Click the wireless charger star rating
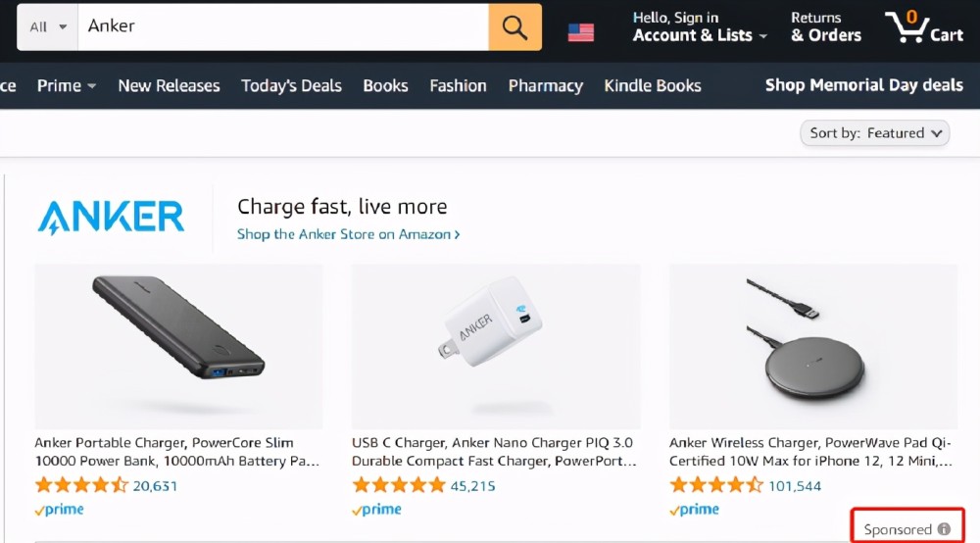Screen dimensions: 980x543 point(716,485)
